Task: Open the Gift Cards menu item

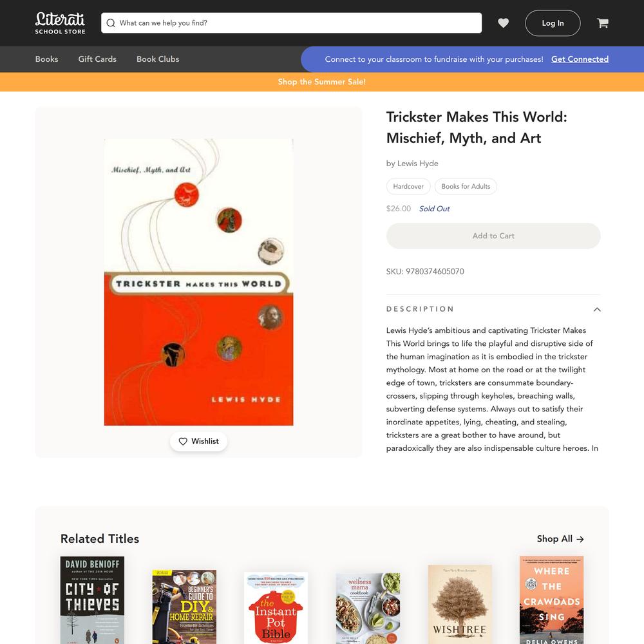Action: point(97,59)
